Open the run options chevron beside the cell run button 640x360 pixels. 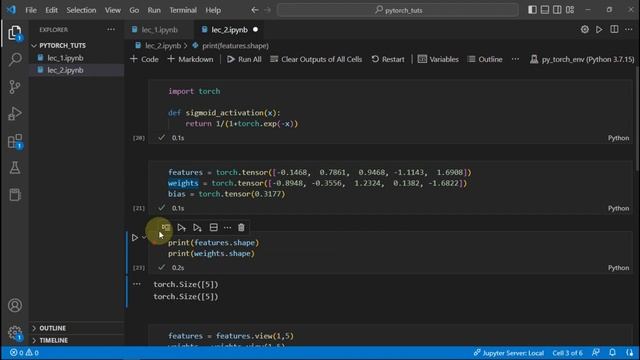click(144, 237)
